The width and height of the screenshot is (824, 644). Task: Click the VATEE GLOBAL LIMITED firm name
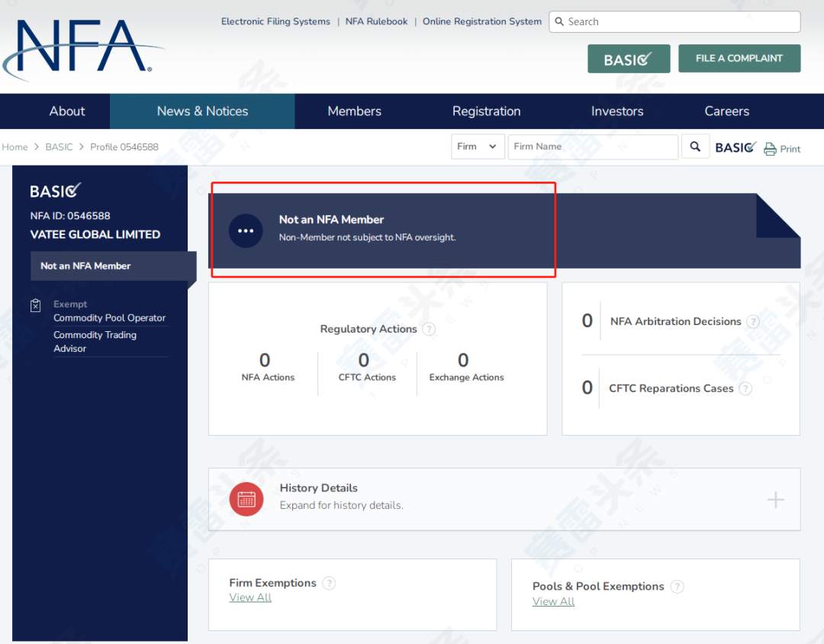point(95,234)
